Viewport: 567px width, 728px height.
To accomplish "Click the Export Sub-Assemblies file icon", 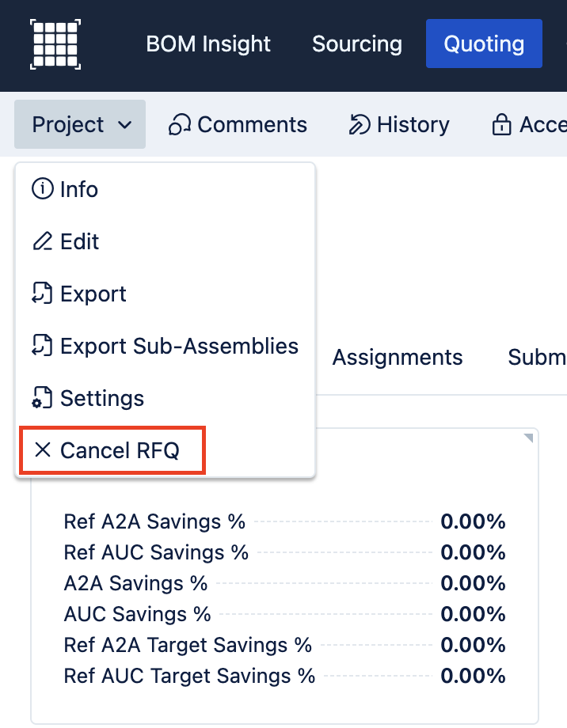I will [42, 346].
